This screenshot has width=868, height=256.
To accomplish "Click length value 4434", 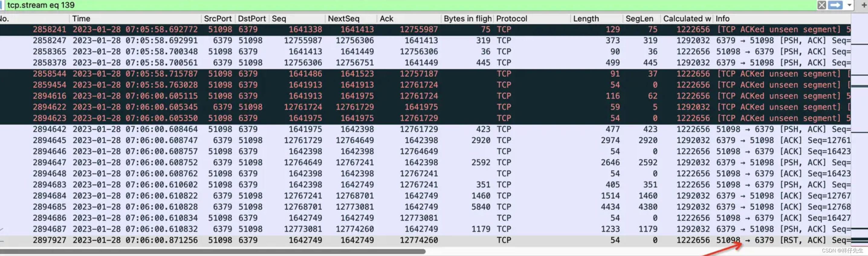I will (610, 207).
